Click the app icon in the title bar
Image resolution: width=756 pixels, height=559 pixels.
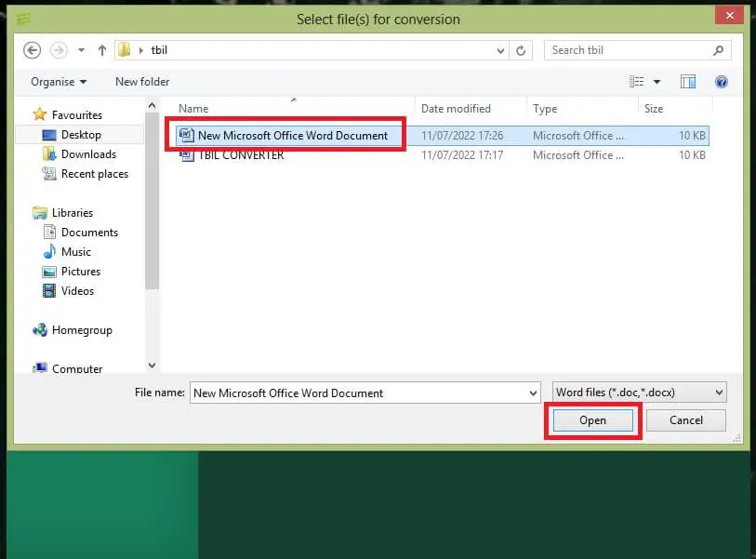click(23, 19)
